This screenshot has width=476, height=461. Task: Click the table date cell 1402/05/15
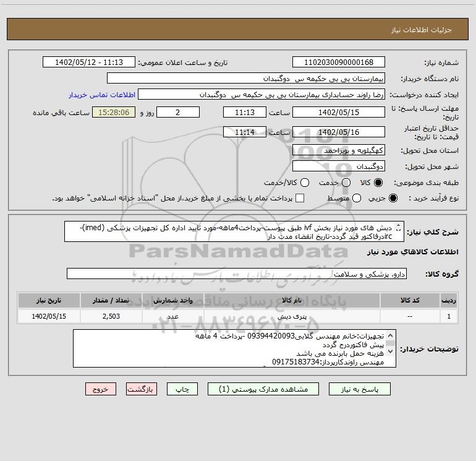click(x=49, y=316)
